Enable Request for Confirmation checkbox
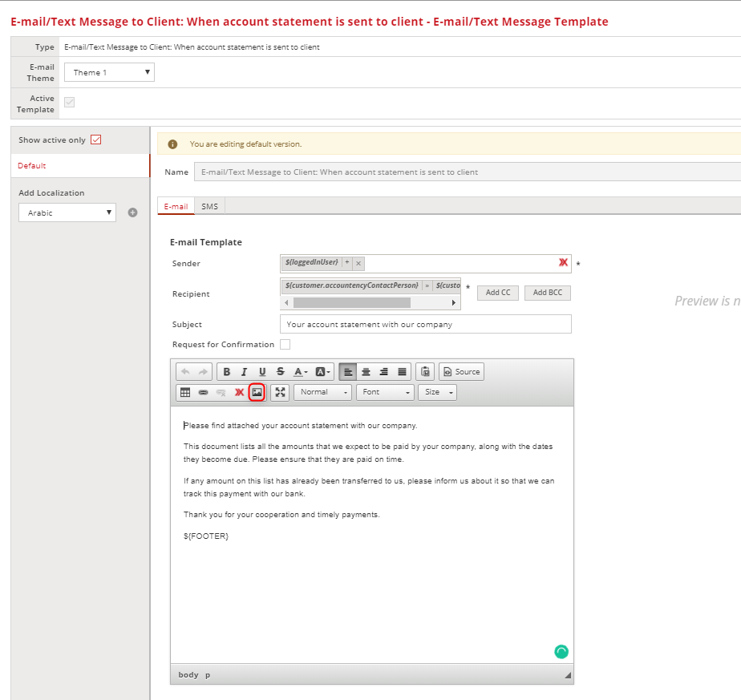This screenshot has height=700, width=741. [x=285, y=345]
